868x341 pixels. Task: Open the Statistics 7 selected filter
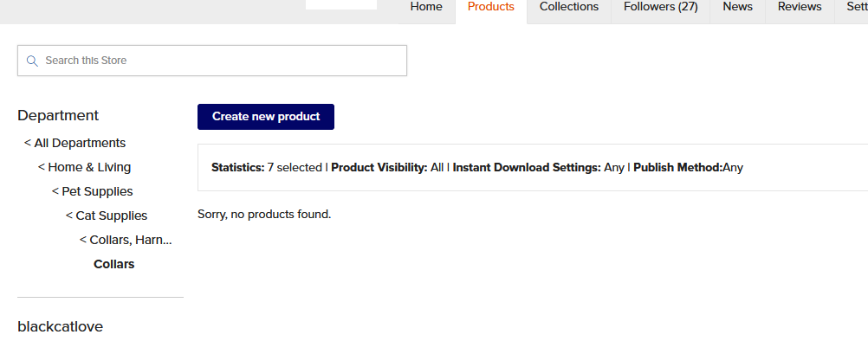(266, 167)
